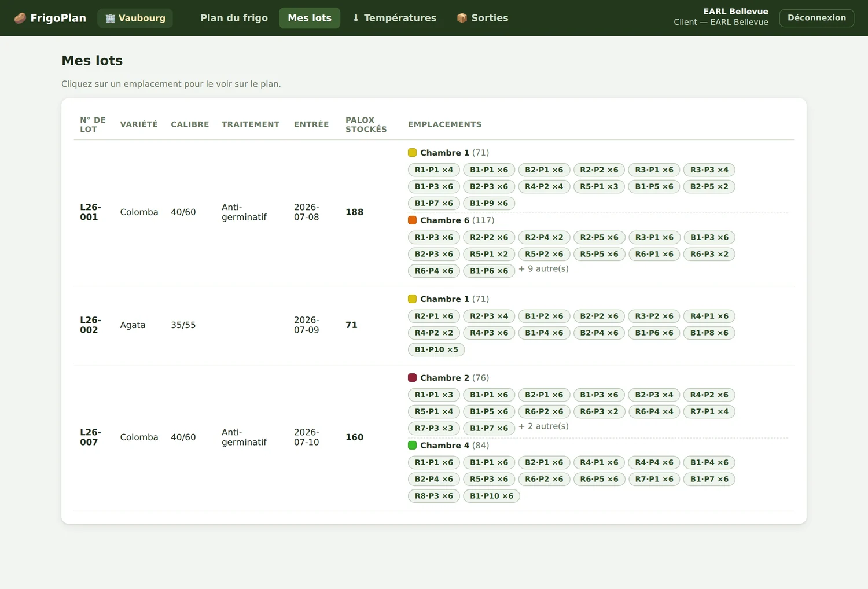Viewport: 868px width, 589px height.
Task: Click the box icon beside Sorties
Action: [x=462, y=18]
